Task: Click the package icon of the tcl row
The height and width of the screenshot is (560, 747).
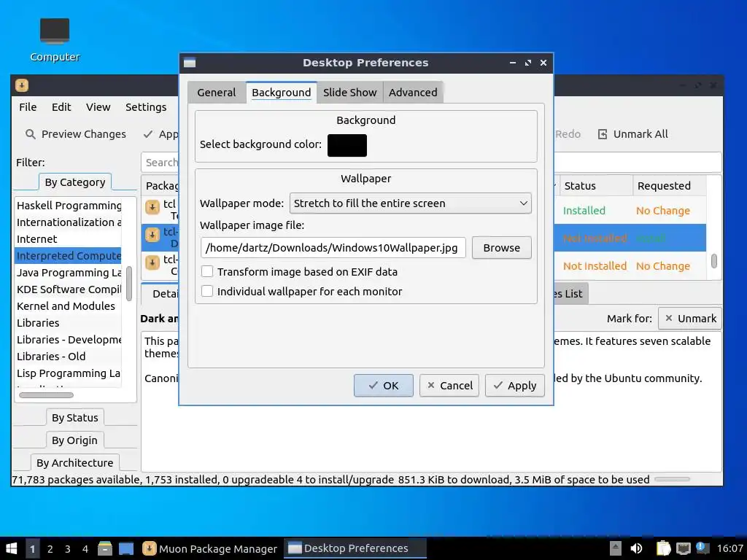Action: (152, 207)
